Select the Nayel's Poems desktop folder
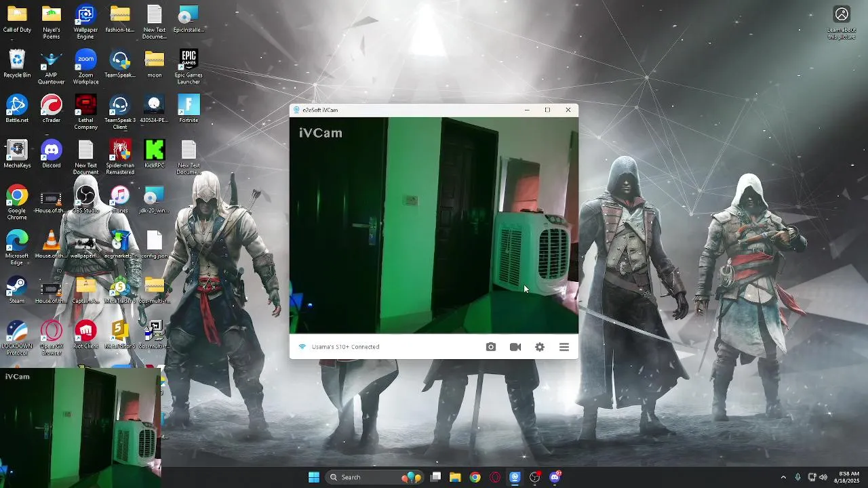Viewport: 868px width, 488px height. click(52, 22)
